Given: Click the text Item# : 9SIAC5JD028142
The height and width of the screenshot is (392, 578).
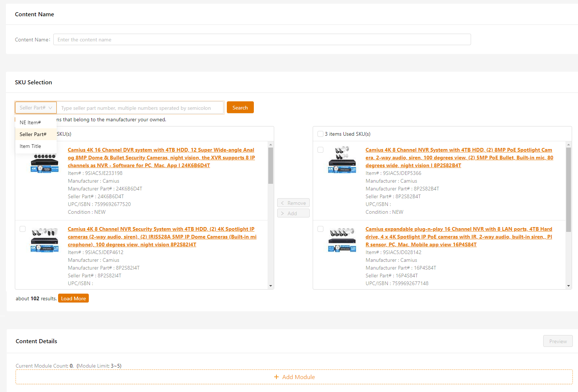Looking at the screenshot, I should coord(393,252).
